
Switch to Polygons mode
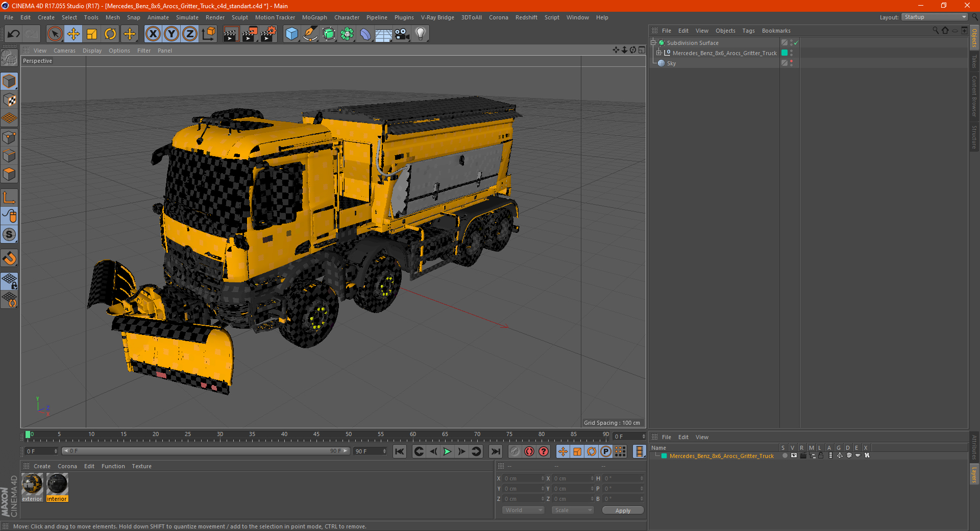pos(9,174)
